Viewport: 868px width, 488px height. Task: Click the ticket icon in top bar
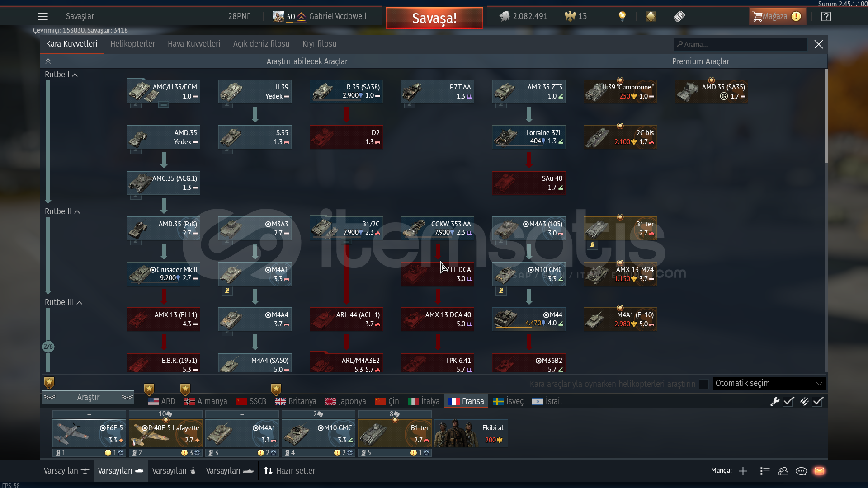pos(679,17)
